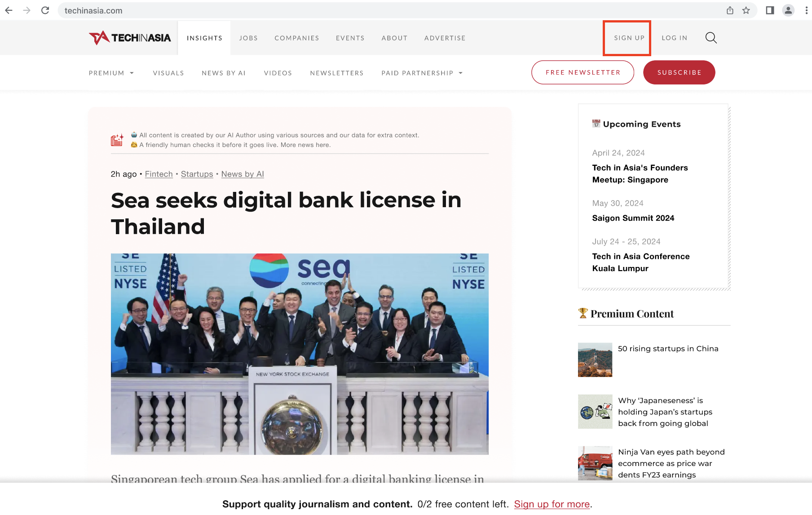Bookmark this page with the star icon
Viewport: 812px width, 515px height.
coord(746,10)
